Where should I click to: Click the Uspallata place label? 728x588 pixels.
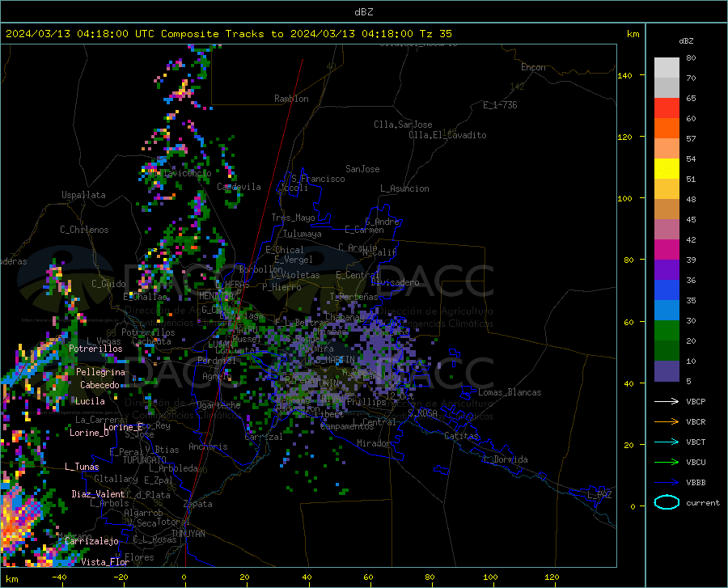[83, 195]
